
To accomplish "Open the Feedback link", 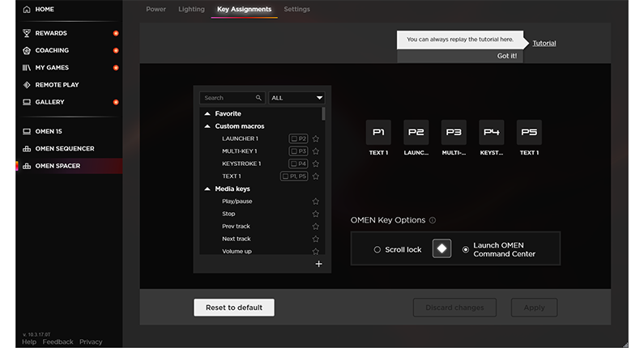I will (58, 342).
